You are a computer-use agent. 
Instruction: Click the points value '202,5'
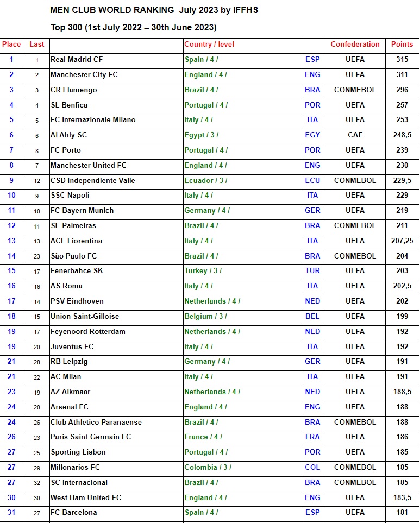pos(402,286)
